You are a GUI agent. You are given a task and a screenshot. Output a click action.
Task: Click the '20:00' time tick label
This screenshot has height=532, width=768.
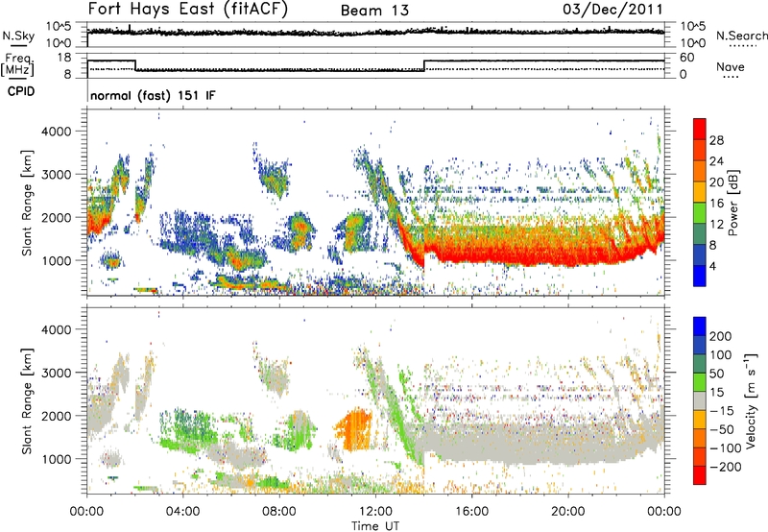(x=567, y=512)
